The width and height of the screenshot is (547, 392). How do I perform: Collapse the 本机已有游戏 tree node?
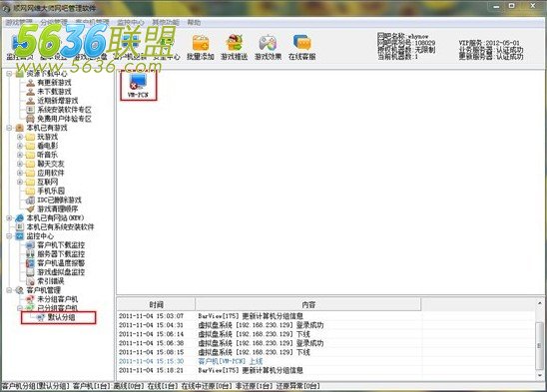point(9,128)
